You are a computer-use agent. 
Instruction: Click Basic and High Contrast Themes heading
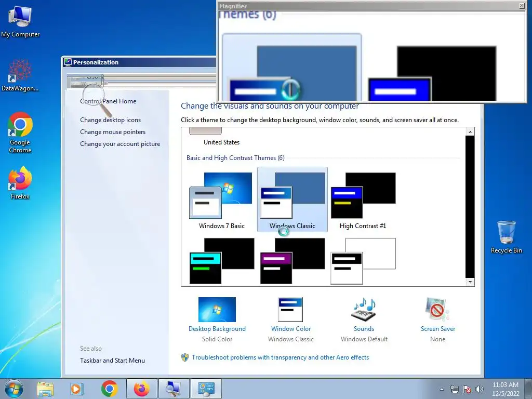[x=235, y=158]
